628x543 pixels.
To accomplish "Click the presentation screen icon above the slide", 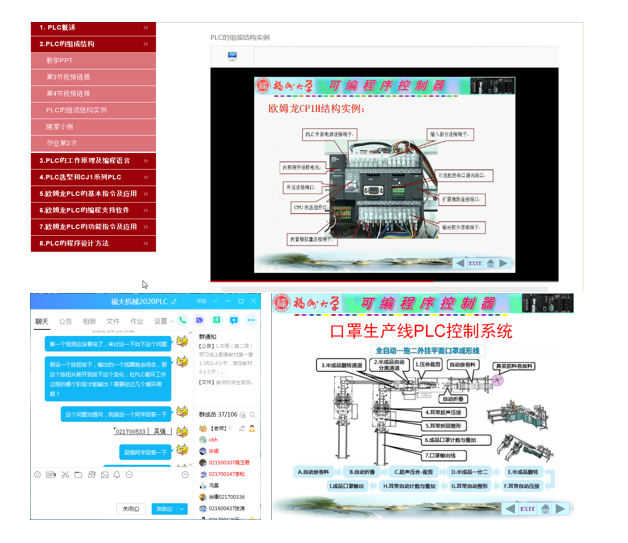I will tap(233, 57).
